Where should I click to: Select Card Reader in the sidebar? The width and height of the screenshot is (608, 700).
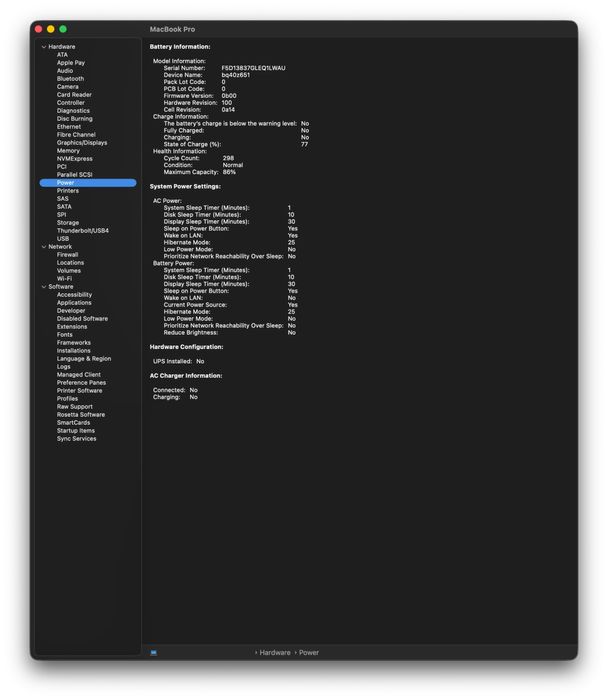tap(74, 95)
